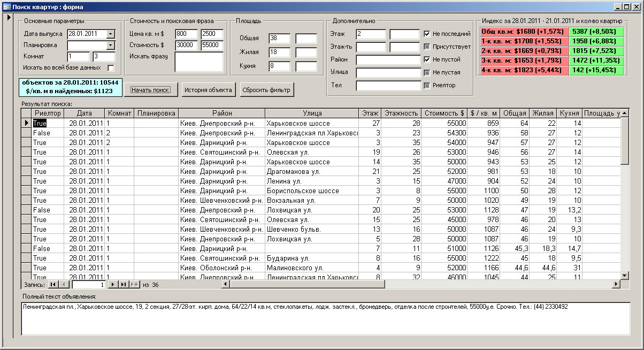Click the 'Этаж' field containing 2

pos(370,34)
